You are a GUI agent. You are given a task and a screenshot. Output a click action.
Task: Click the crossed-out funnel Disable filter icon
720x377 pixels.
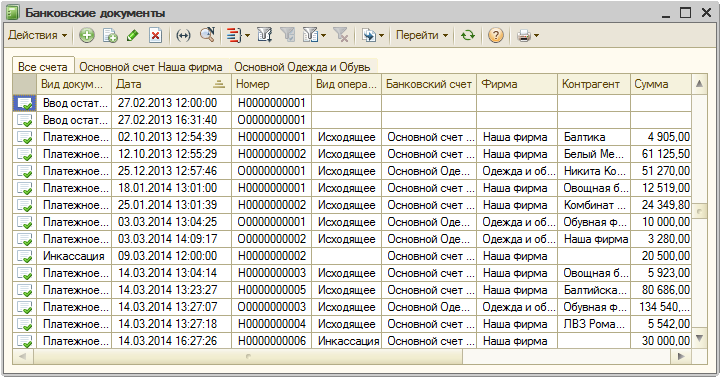click(341, 35)
